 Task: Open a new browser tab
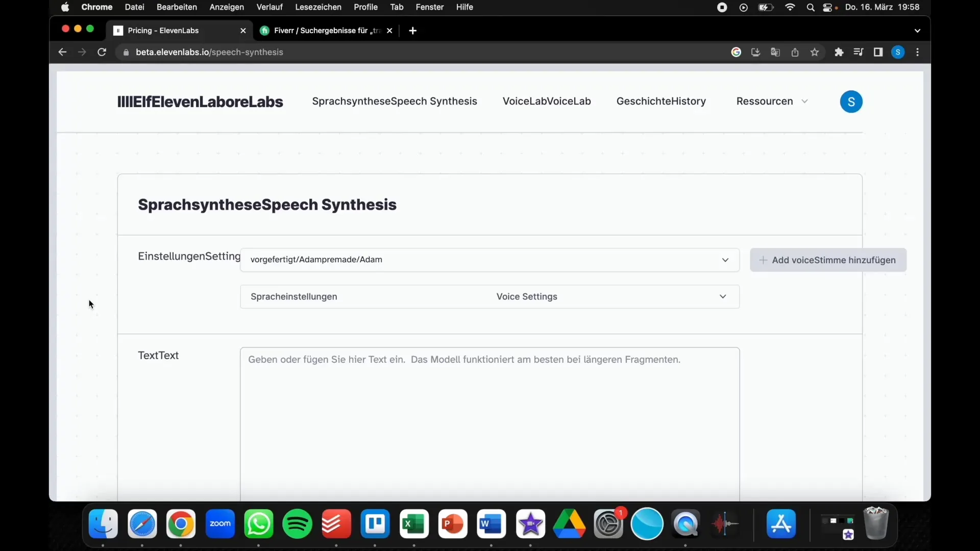pos(413,31)
